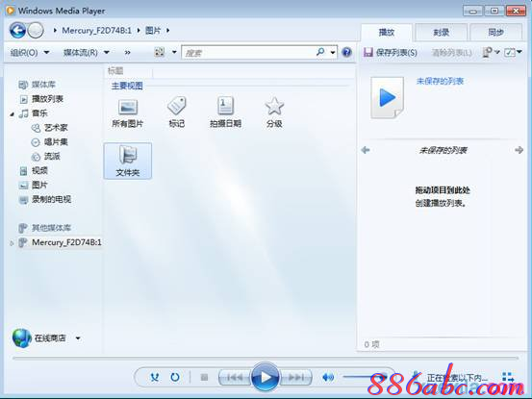532x399 pixels.
Task: Select 图片 in the navigation pane
Action: point(39,185)
